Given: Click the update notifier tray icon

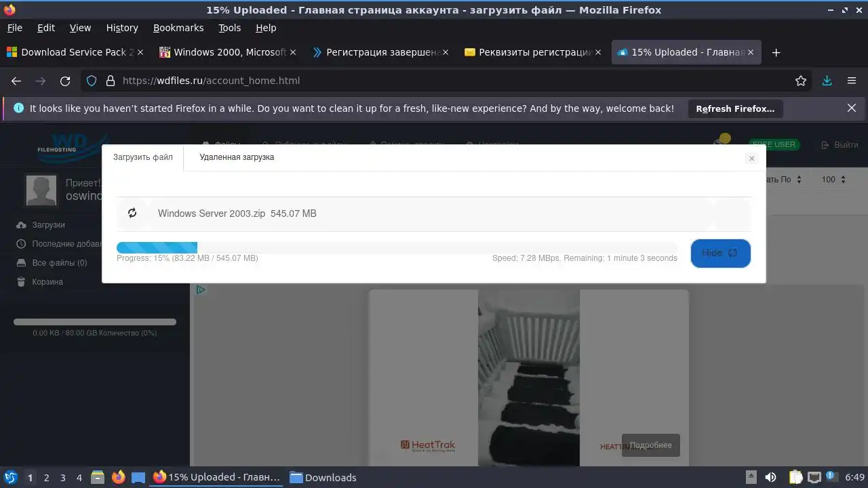Looking at the screenshot, I should [831, 477].
